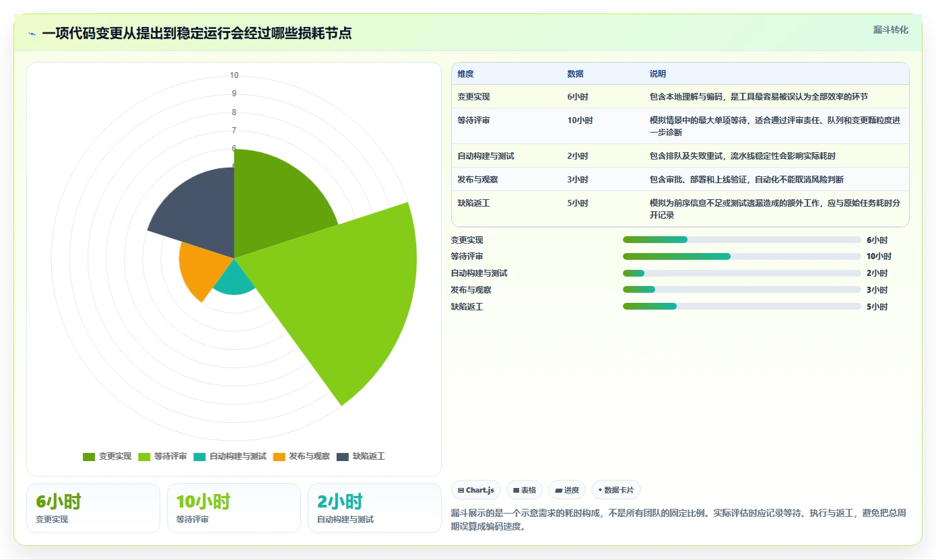Click the radial axis label 10 on the chart

coord(234,75)
